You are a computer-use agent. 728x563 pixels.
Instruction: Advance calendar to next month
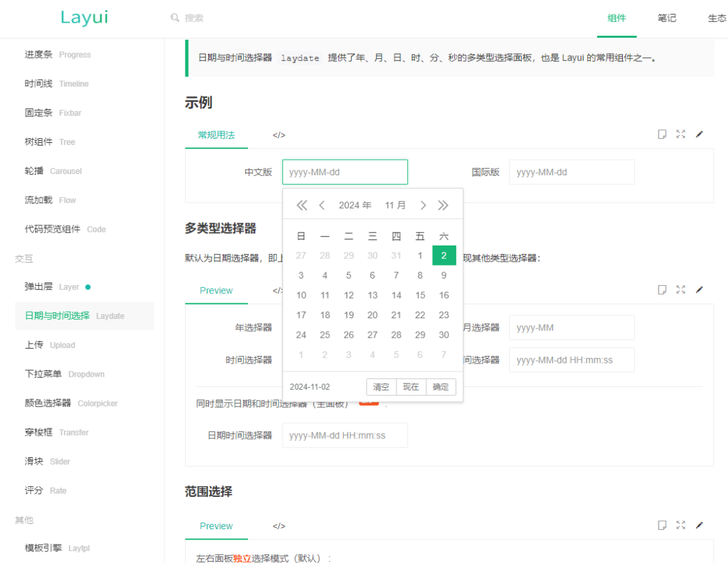[x=423, y=205]
